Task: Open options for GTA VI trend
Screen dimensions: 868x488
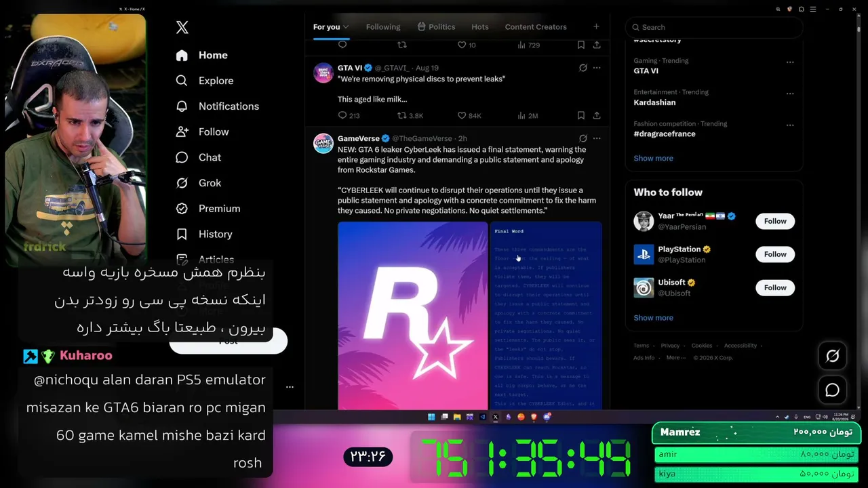Action: click(790, 62)
